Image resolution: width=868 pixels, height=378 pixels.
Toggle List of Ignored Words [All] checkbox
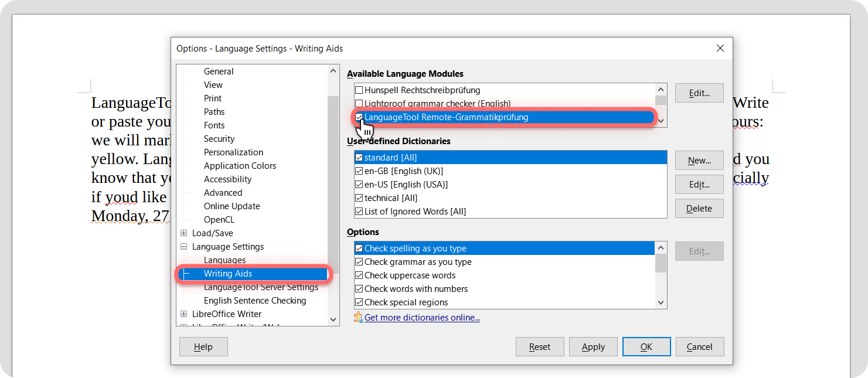click(x=359, y=212)
